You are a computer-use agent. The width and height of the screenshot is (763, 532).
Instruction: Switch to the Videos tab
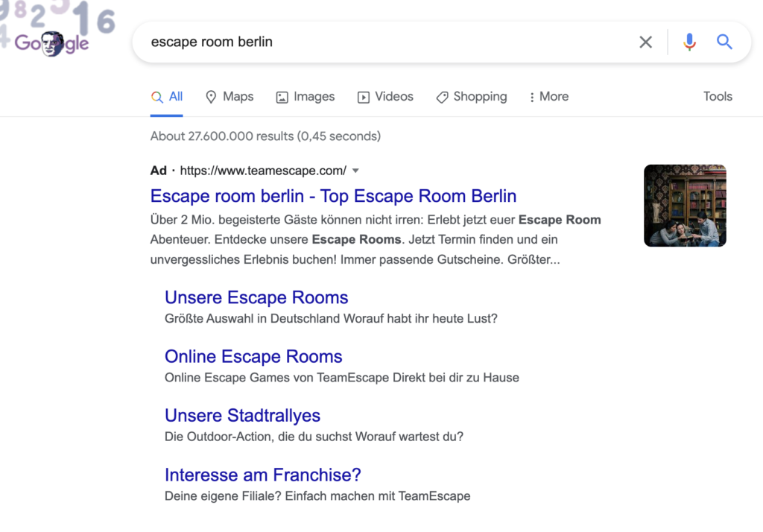[385, 97]
